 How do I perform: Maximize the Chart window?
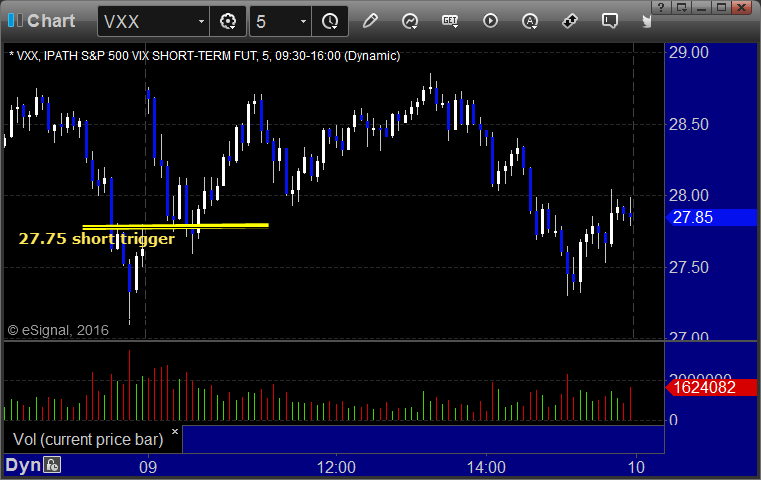pyautogui.click(x=721, y=7)
